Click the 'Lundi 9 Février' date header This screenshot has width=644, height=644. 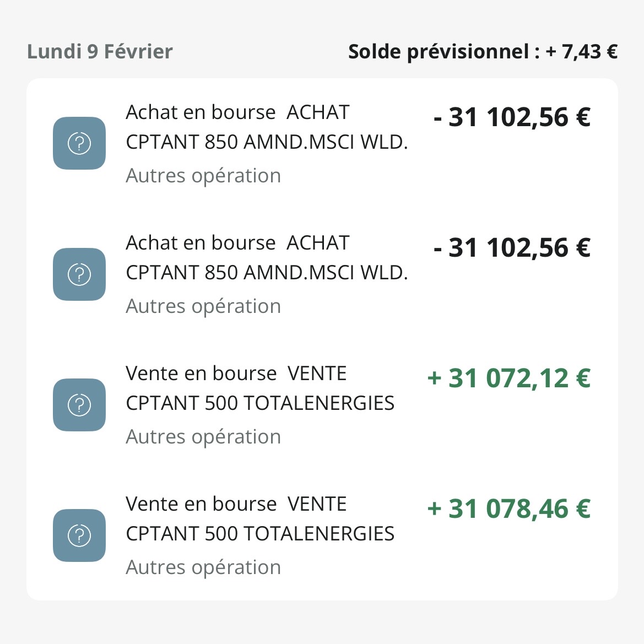(100, 52)
